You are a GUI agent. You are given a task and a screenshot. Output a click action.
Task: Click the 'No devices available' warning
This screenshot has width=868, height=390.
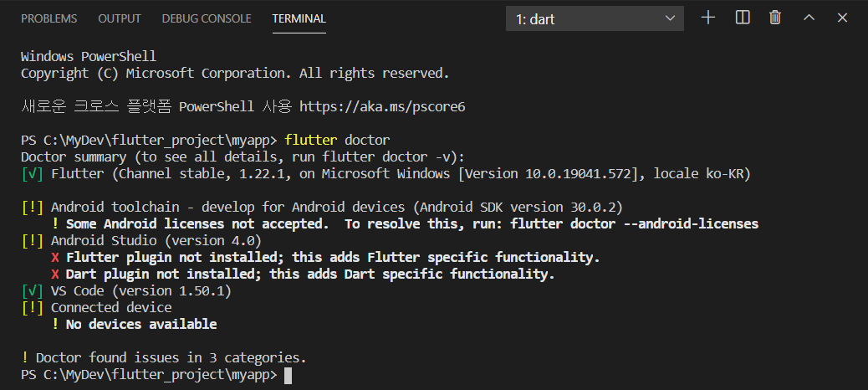coord(134,324)
